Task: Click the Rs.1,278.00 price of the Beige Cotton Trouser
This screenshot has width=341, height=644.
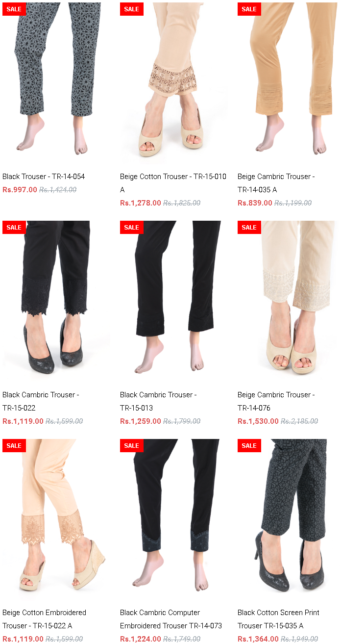Action: [x=141, y=203]
